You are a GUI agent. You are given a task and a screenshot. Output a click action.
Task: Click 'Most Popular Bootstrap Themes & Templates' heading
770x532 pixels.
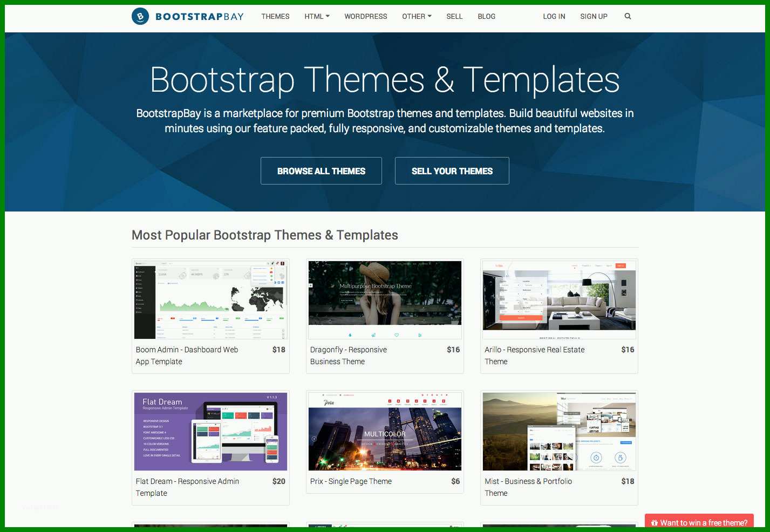pos(265,235)
